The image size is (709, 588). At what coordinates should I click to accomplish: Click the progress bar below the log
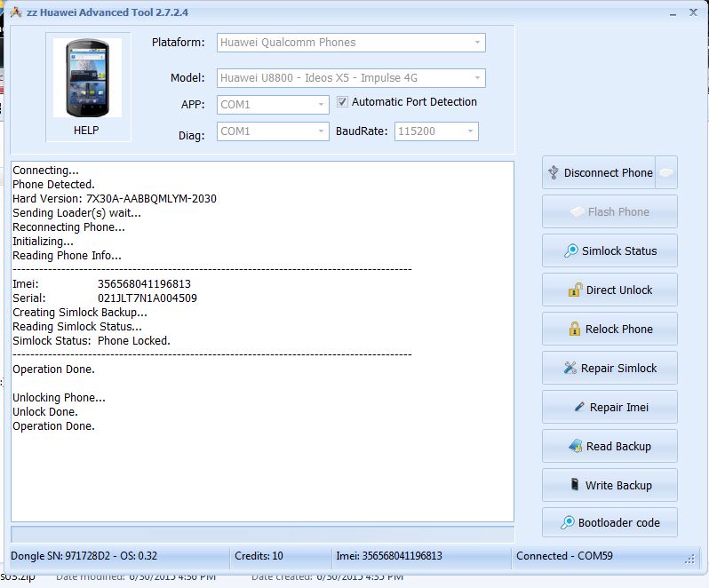262,534
